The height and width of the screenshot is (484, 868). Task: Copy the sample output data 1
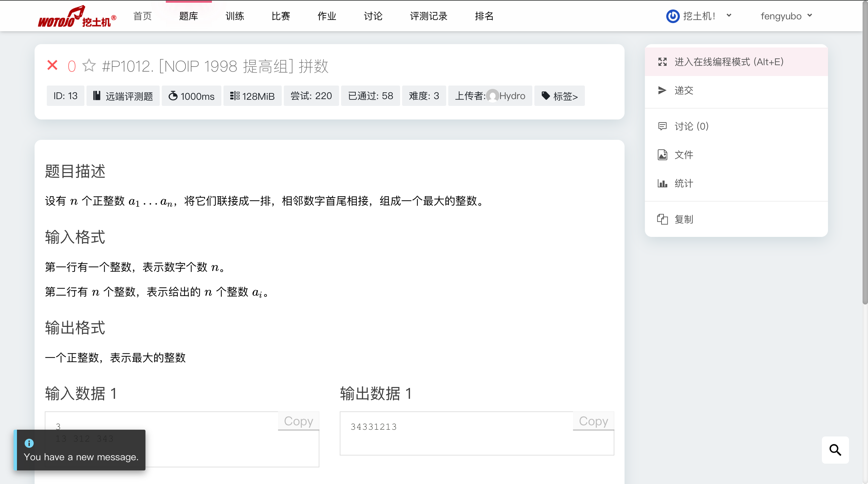pyautogui.click(x=593, y=421)
